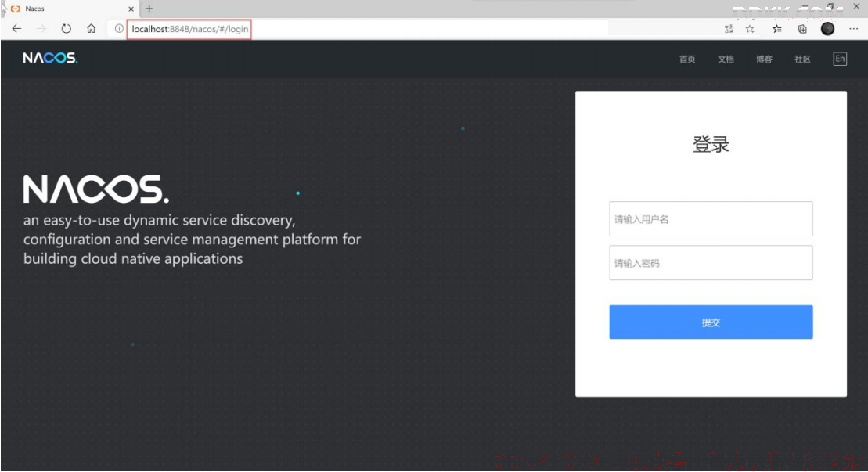
Task: Click the Nacos logo in the header
Action: pos(50,58)
